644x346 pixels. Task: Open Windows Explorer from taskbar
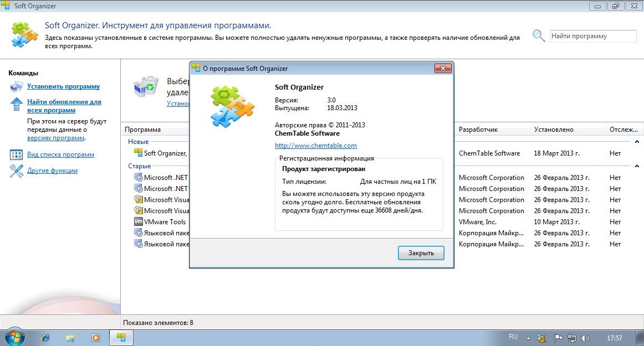[70, 338]
